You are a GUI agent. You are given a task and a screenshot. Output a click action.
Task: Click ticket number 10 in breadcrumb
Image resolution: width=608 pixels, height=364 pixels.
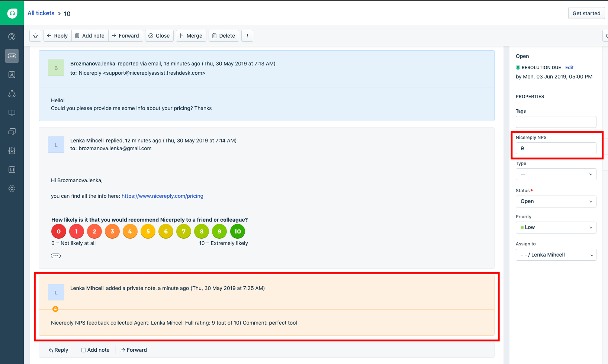(67, 14)
